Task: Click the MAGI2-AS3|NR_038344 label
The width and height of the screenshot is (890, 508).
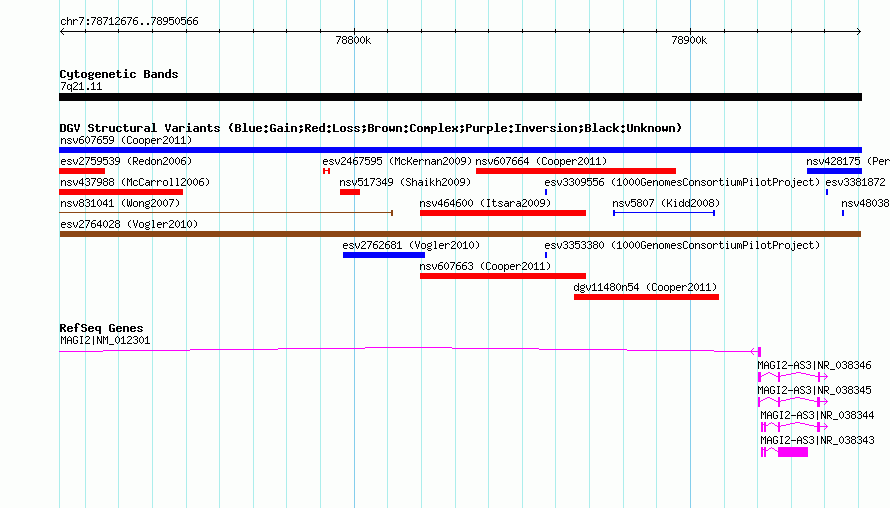Action: (817, 415)
